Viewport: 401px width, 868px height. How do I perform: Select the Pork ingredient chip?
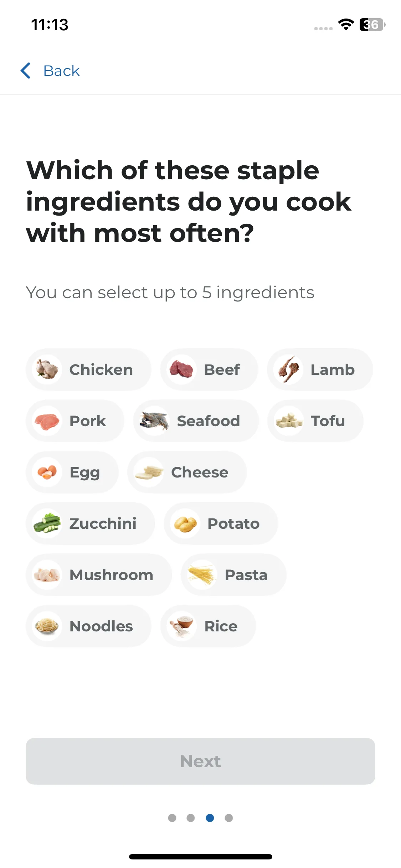[x=75, y=421]
